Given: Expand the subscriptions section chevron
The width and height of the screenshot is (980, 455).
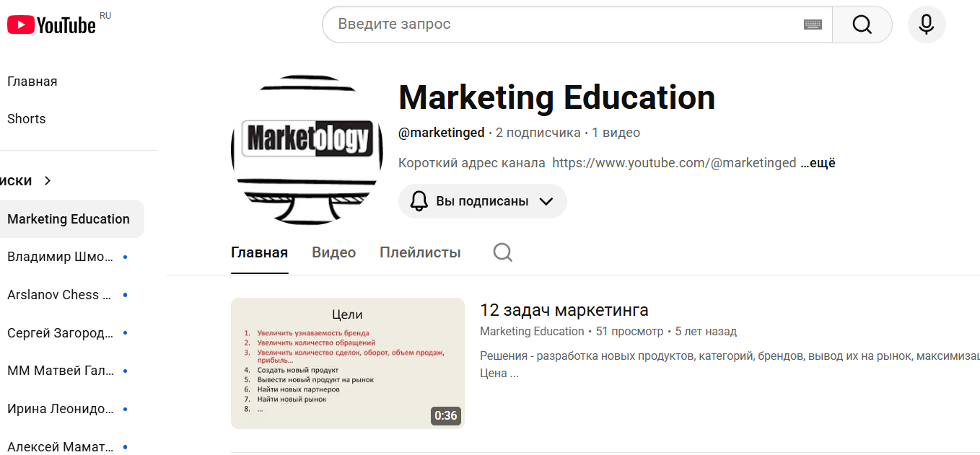Looking at the screenshot, I should point(48,181).
